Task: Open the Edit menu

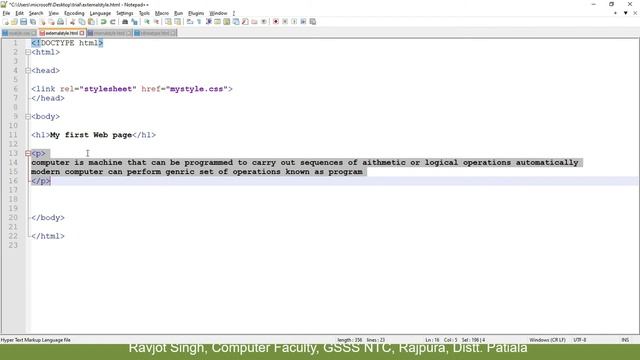Action: [19, 13]
